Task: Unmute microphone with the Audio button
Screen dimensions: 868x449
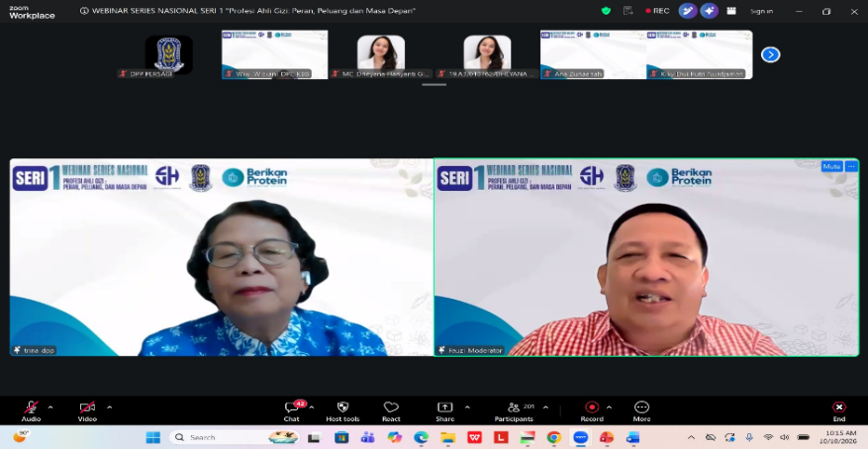Action: pos(31,412)
